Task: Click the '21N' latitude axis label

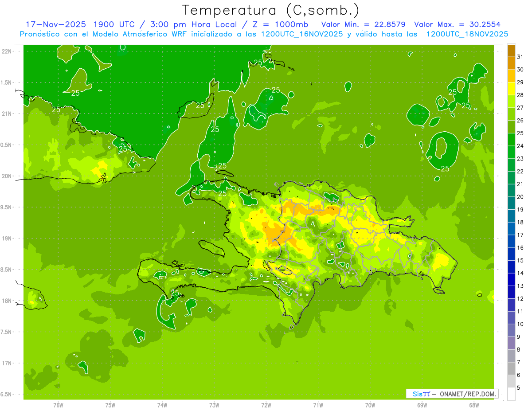Action: [7, 114]
